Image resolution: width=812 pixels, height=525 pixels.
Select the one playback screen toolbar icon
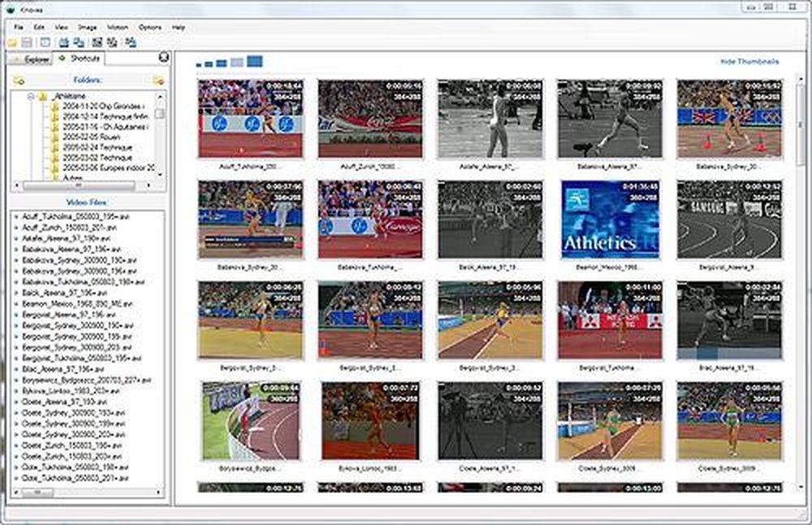63,42
